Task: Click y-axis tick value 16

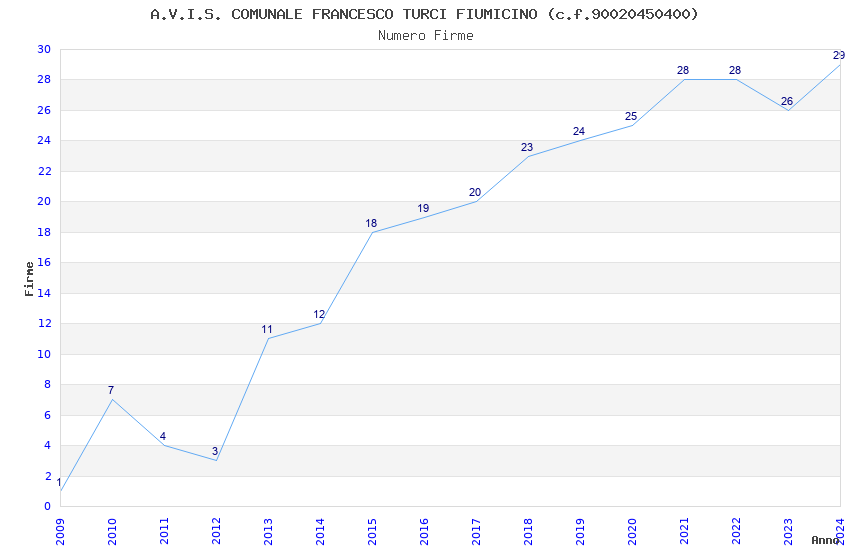Action: click(44, 262)
